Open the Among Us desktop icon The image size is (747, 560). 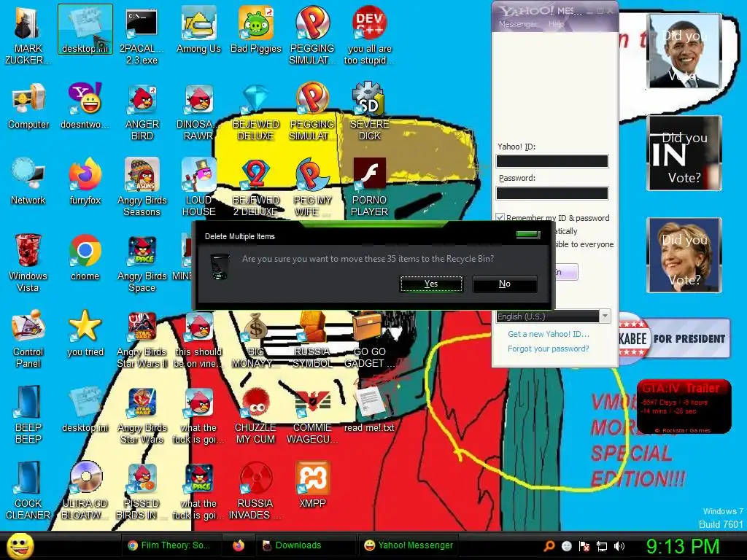tap(198, 31)
